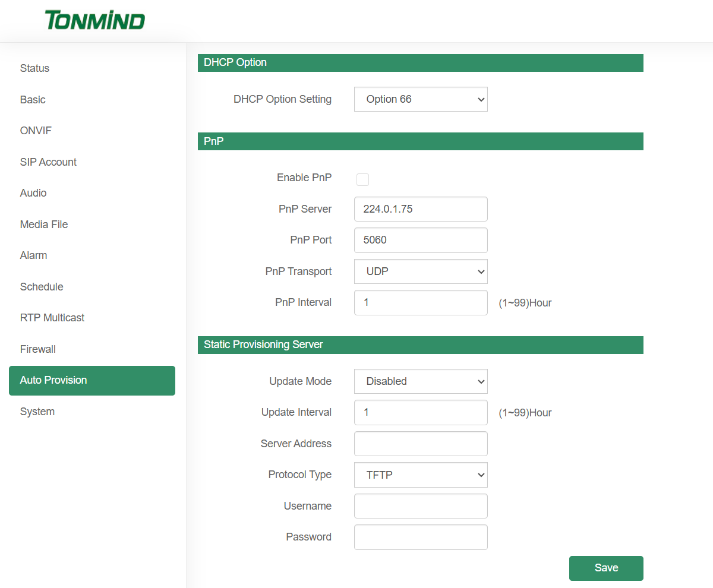Open the Status menu page
This screenshot has width=713, height=588.
coord(34,68)
